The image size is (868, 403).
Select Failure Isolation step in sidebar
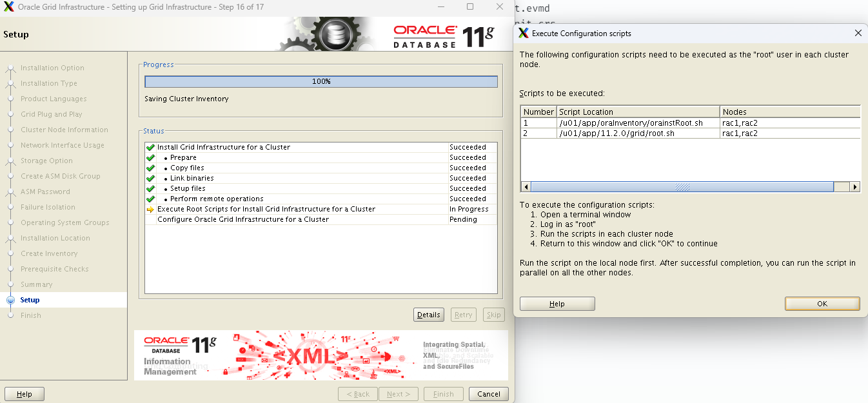[48, 207]
